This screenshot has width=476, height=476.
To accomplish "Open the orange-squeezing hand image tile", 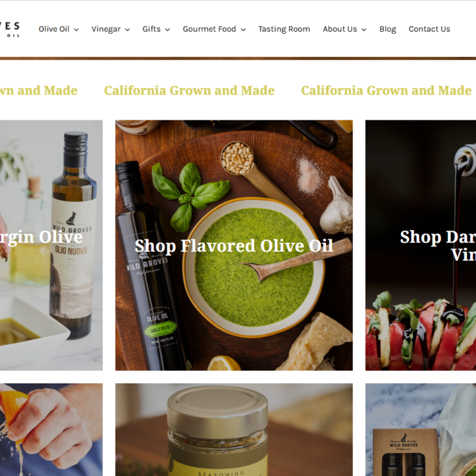I will click(52, 430).
